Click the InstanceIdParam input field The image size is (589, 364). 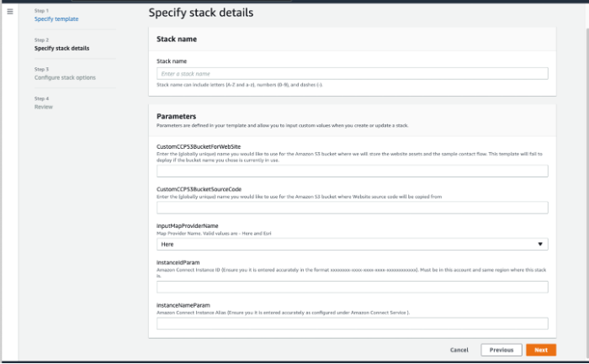(352, 287)
